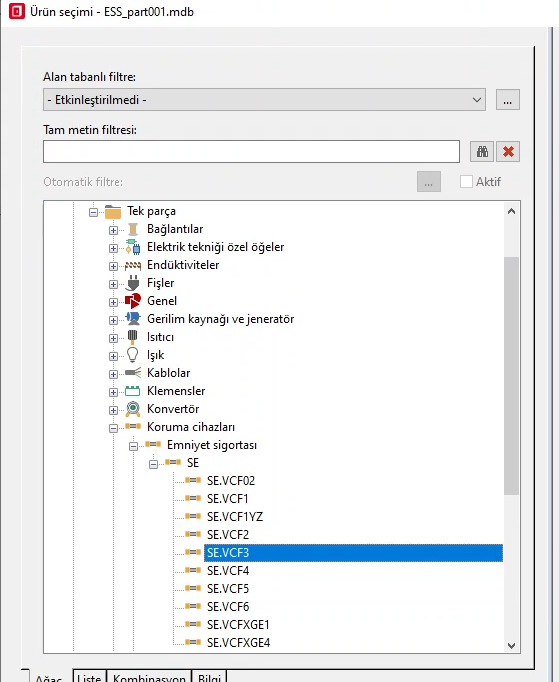Select the Isıtıcı tree label
This screenshot has height=682, width=559.
pyautogui.click(x=160, y=337)
